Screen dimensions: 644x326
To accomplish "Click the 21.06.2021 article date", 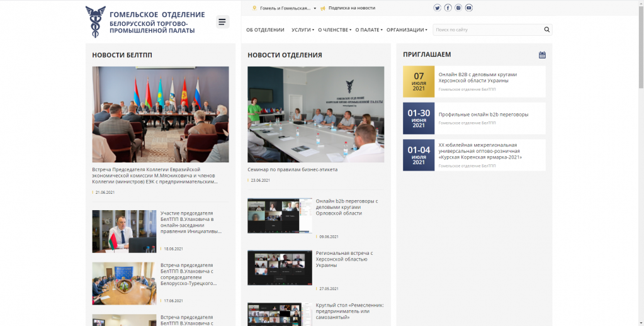I will (105, 192).
